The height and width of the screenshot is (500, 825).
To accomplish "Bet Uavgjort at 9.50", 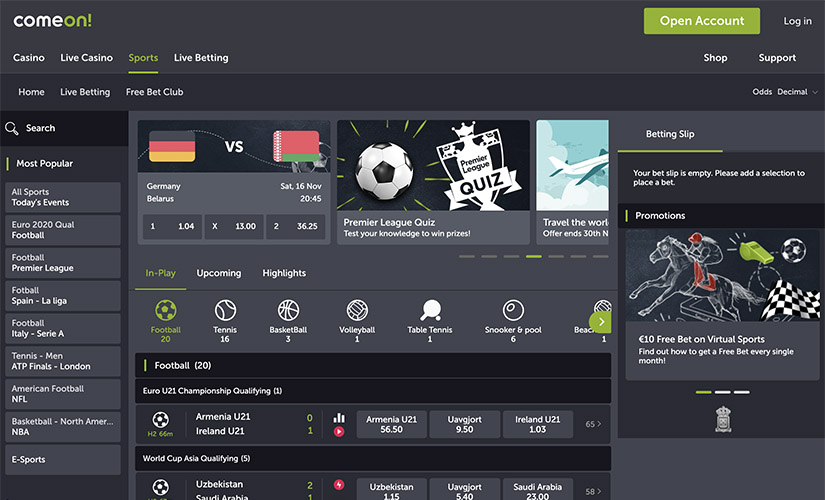I will [465, 424].
